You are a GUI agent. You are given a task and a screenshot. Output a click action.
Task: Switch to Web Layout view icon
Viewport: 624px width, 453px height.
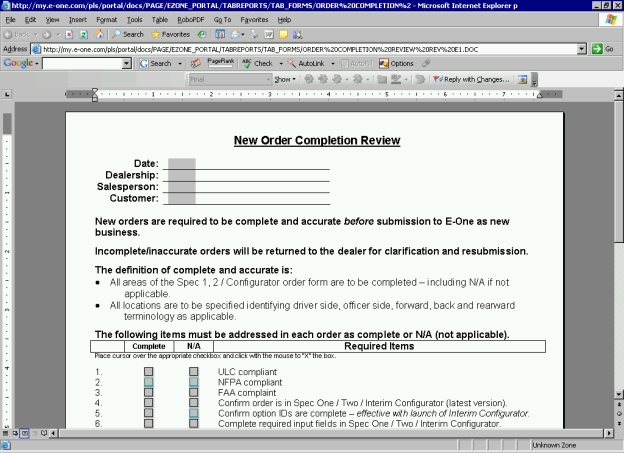pos(15,433)
